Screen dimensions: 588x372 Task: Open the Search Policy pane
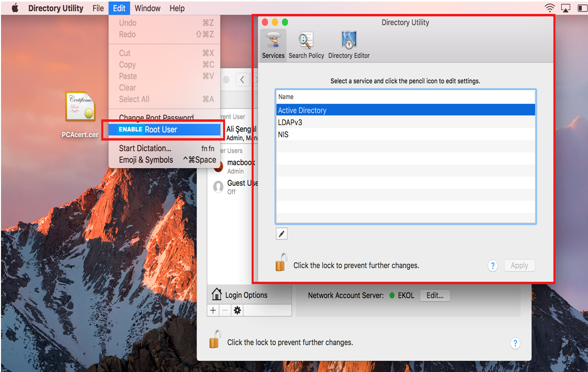click(306, 45)
